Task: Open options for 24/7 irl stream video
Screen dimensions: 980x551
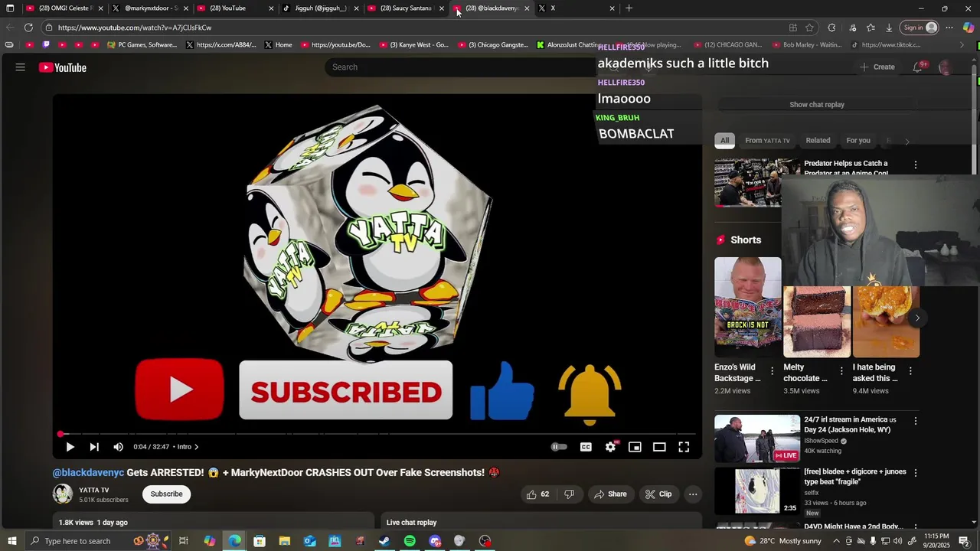Action: click(x=915, y=421)
